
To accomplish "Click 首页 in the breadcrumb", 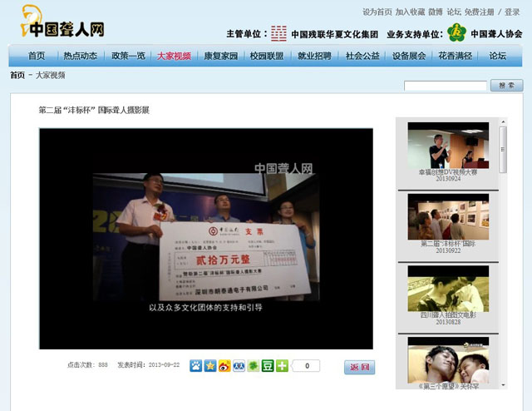I will point(17,75).
